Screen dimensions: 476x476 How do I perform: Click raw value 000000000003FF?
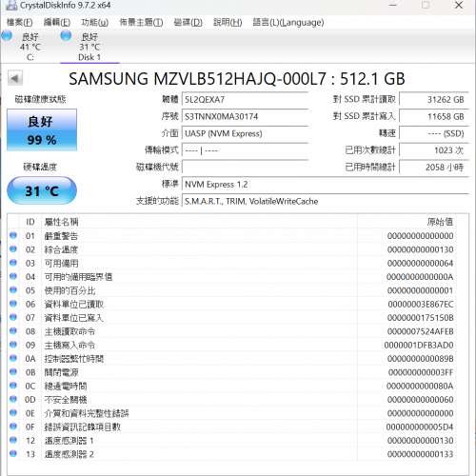click(x=421, y=372)
